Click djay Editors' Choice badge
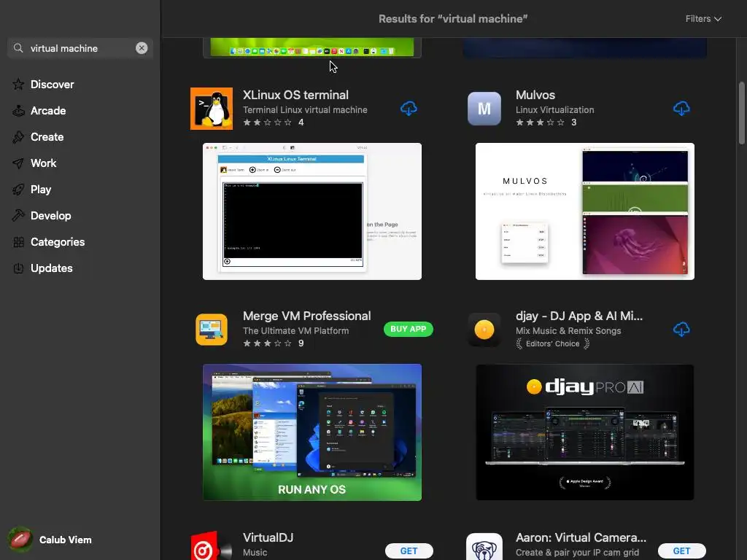The image size is (747, 560). click(553, 343)
